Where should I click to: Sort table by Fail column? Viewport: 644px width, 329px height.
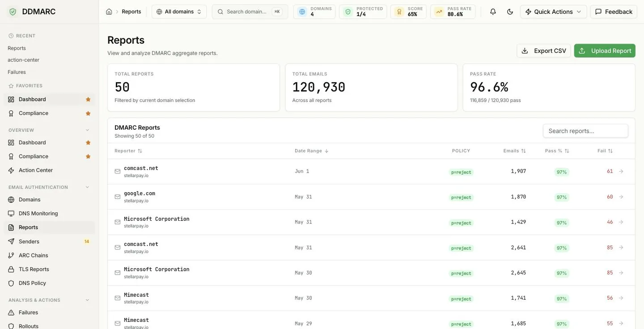605,151
